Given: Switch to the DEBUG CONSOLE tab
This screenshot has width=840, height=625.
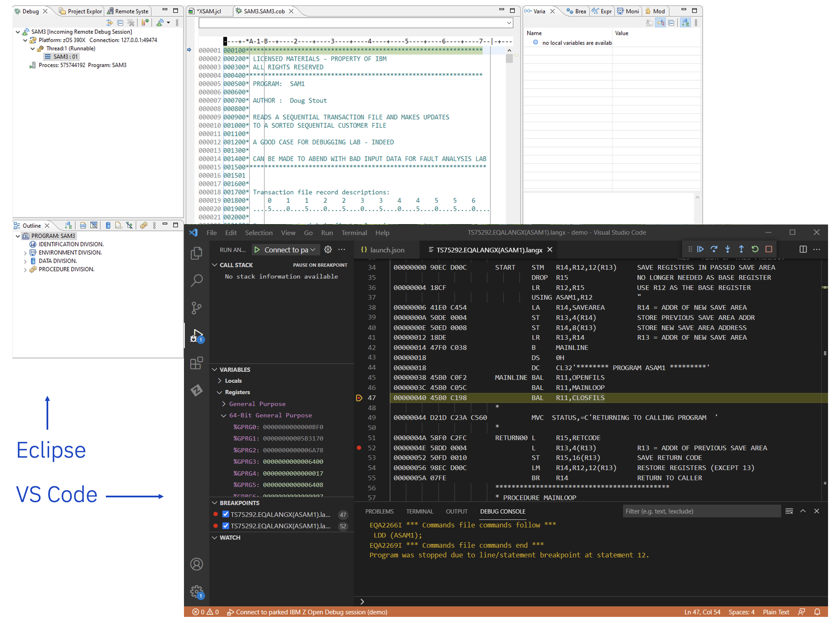Looking at the screenshot, I should click(x=502, y=511).
